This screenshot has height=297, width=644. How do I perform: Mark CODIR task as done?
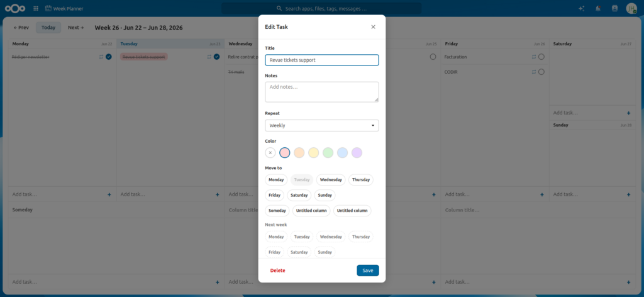(x=541, y=72)
